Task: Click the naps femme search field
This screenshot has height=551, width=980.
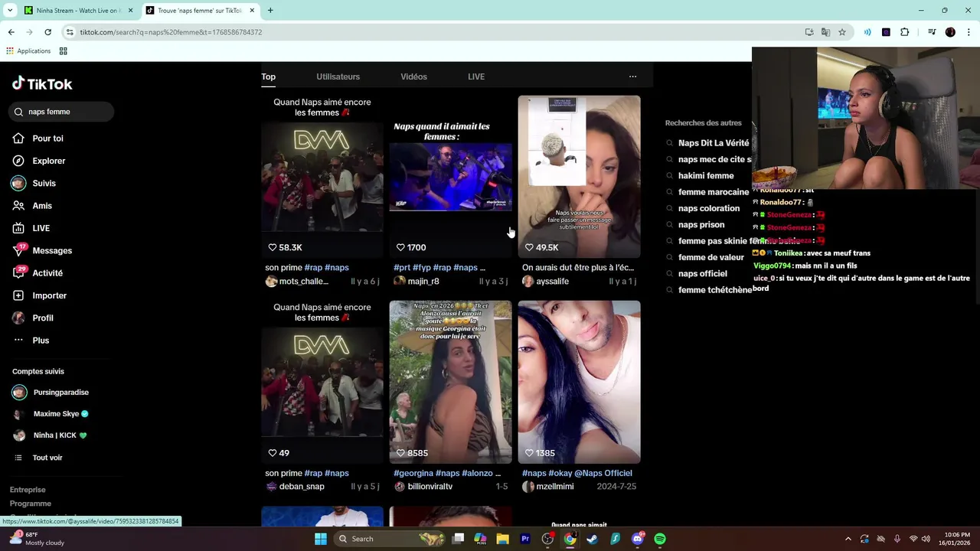Action: pyautogui.click(x=62, y=112)
